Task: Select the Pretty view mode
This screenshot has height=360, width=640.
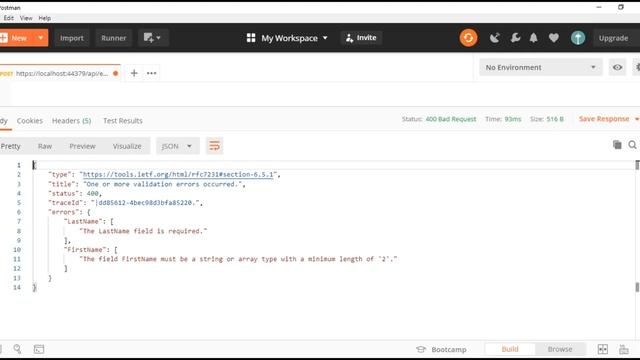Action: [10, 146]
